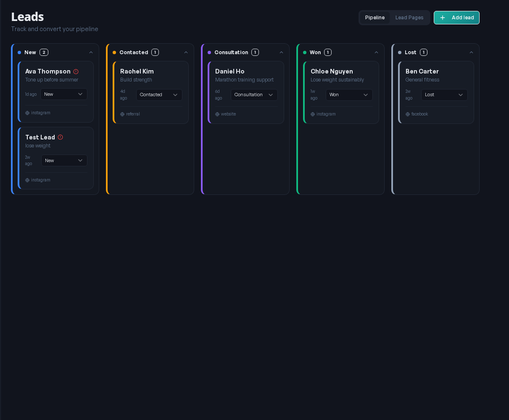Click the 'Leads' page heading
The height and width of the screenshot is (420, 509).
[28, 17]
